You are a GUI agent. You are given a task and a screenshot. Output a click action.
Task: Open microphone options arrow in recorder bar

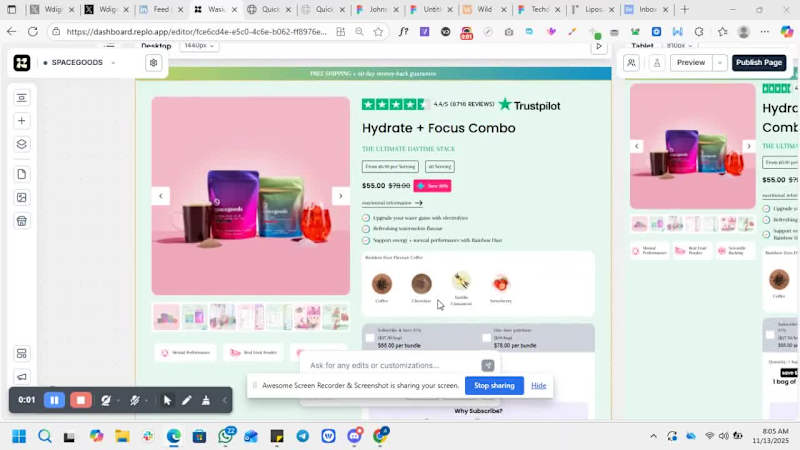pyautogui.click(x=147, y=401)
